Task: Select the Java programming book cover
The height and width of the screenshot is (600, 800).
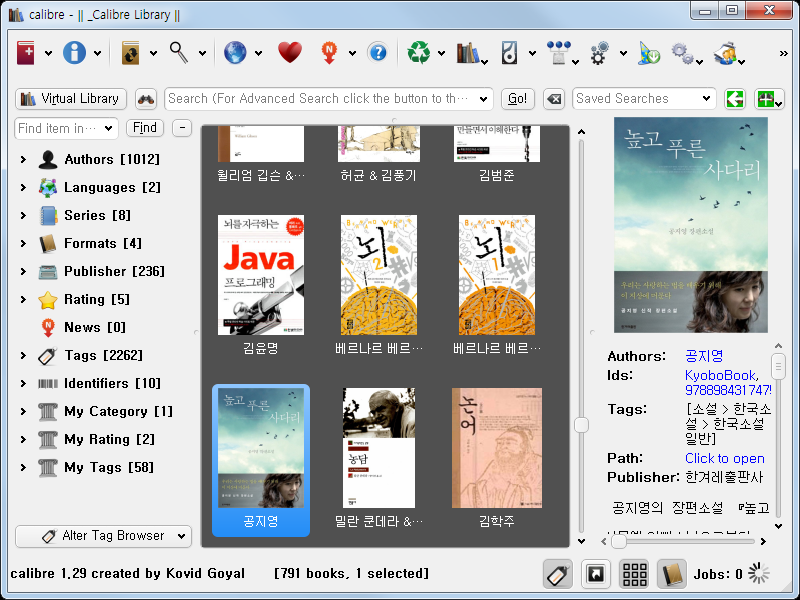Action: (261, 274)
